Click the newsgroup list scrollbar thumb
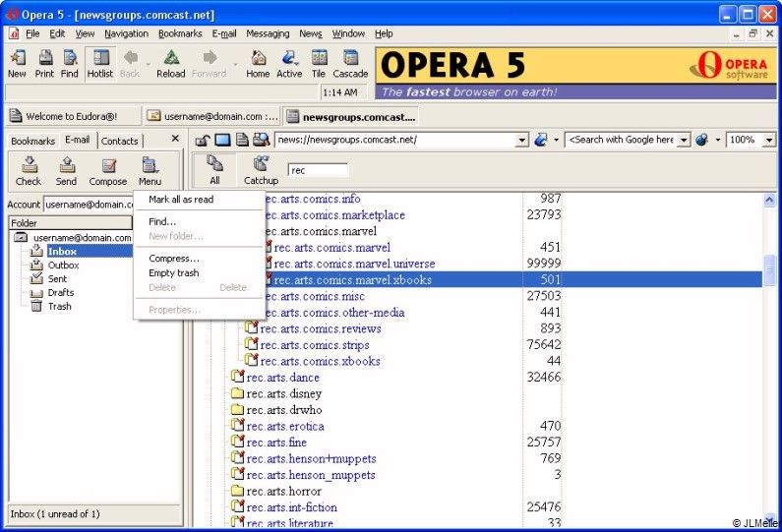This screenshot has width=782, height=532. pyautogui.click(x=769, y=269)
